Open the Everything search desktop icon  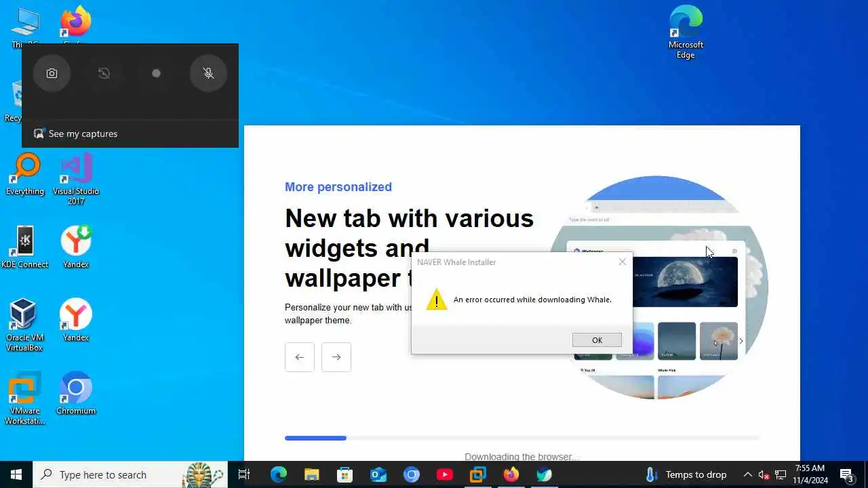[x=25, y=175]
